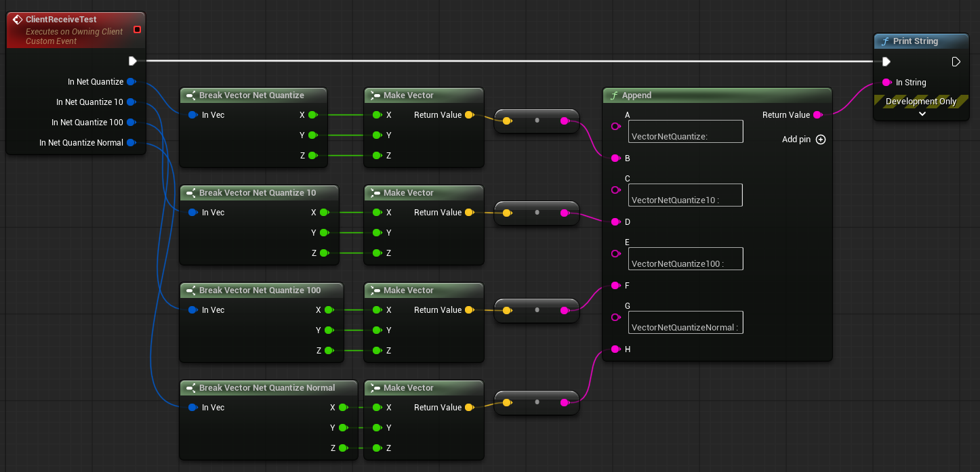
Task: Click the In String pink pin
Action: [886, 83]
